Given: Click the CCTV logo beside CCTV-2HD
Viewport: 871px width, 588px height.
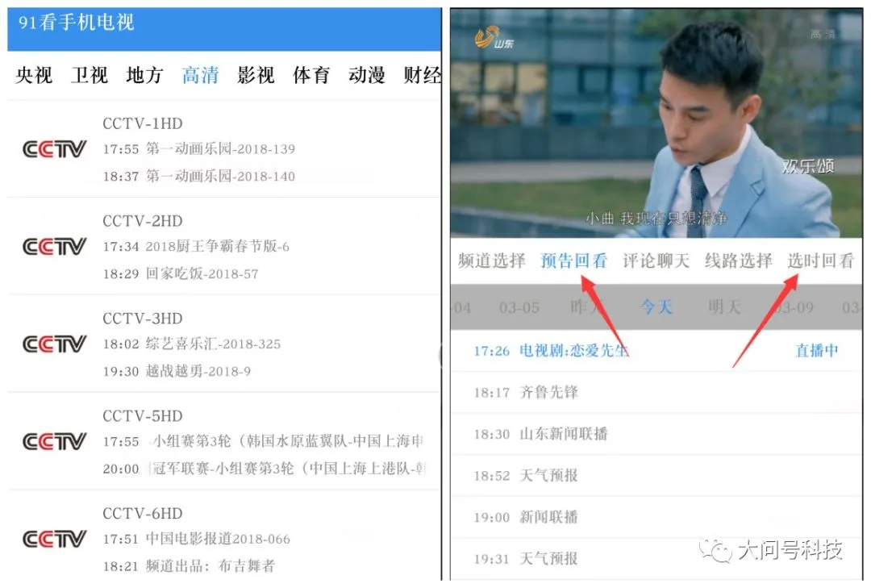Looking at the screenshot, I should click(55, 246).
